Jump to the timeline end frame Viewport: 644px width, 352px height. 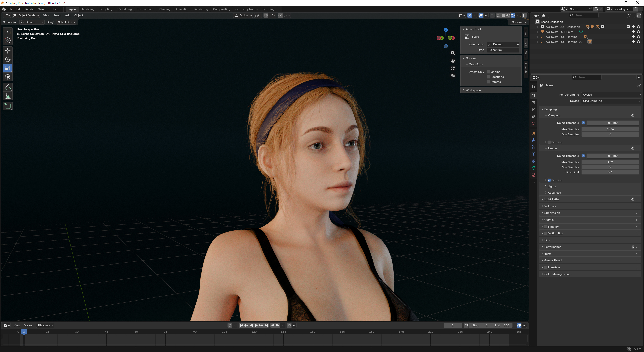pyautogui.click(x=266, y=325)
